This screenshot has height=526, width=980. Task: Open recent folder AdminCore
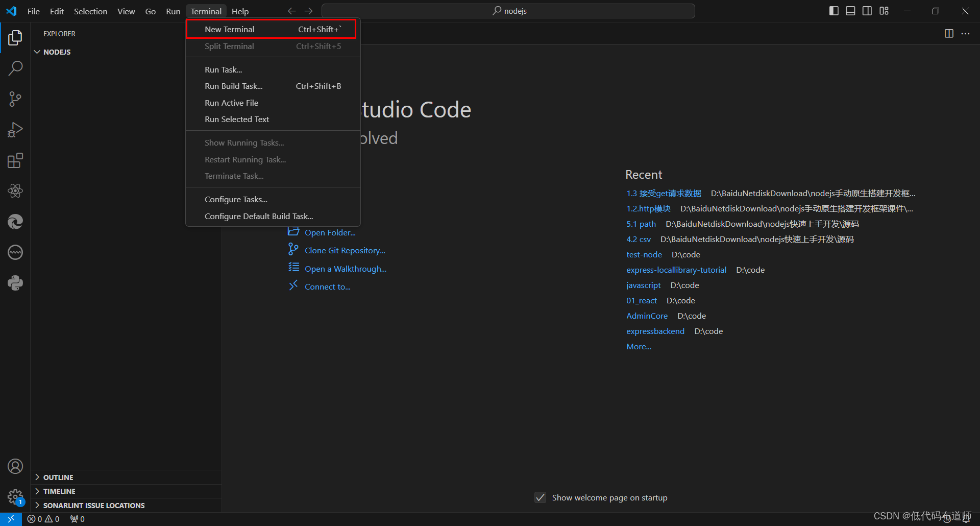tap(647, 316)
